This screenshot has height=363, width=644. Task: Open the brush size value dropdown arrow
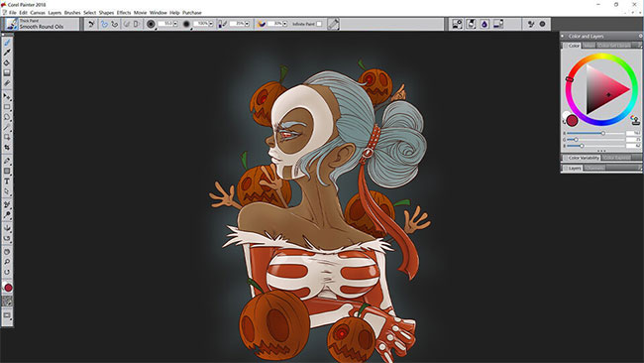[175, 24]
